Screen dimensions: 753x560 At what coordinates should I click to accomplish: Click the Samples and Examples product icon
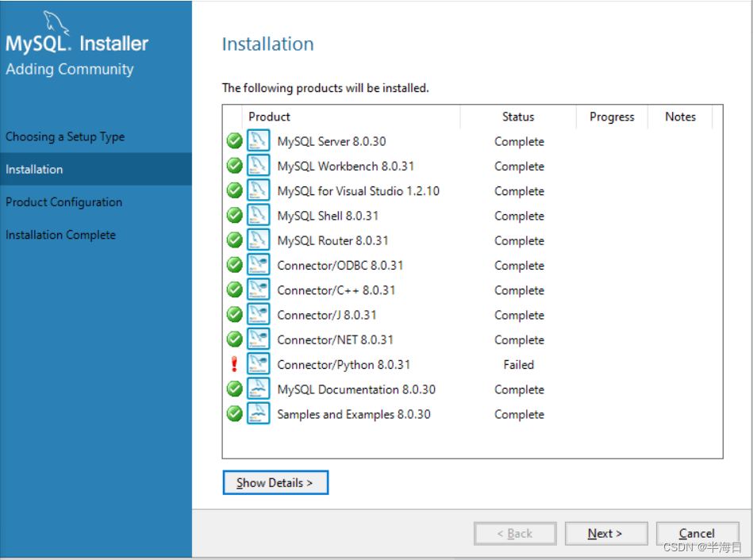click(x=258, y=414)
